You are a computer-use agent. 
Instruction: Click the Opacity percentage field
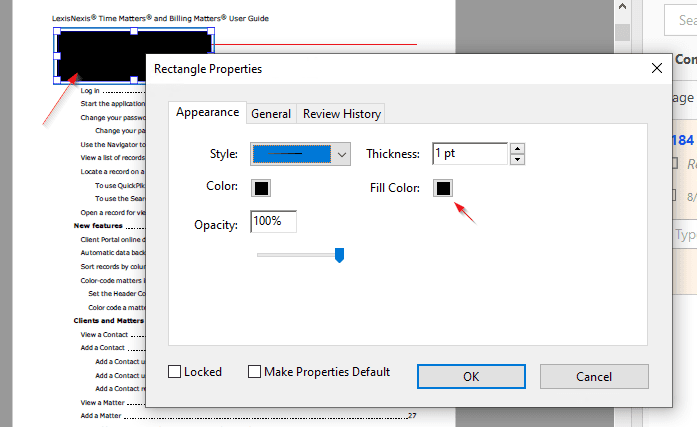point(273,221)
